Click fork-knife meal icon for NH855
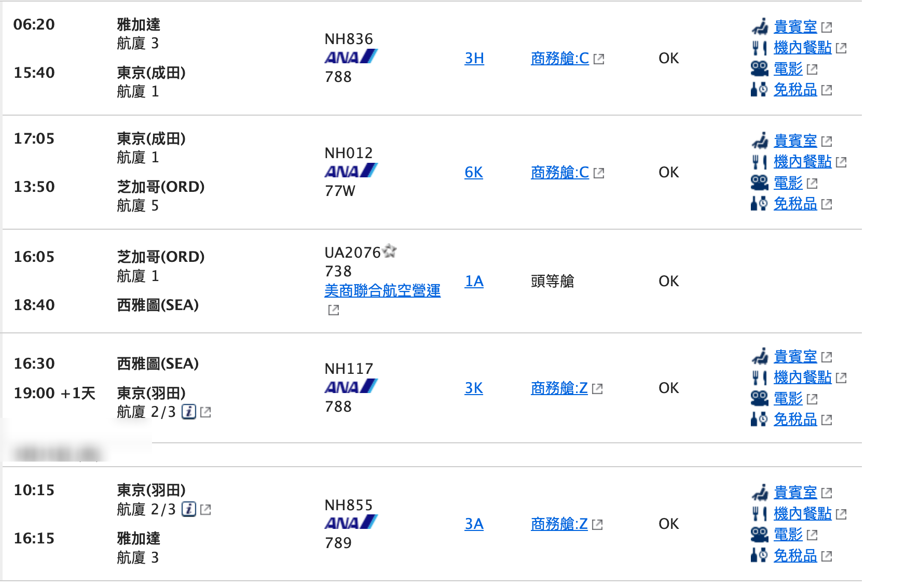Screen dimensions: 906x588 pyautogui.click(x=759, y=513)
